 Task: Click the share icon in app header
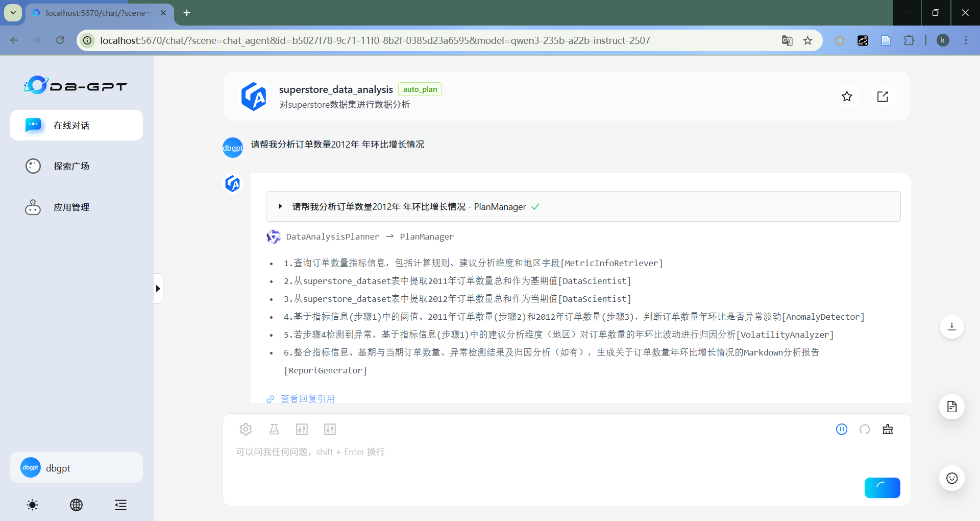[x=883, y=97]
